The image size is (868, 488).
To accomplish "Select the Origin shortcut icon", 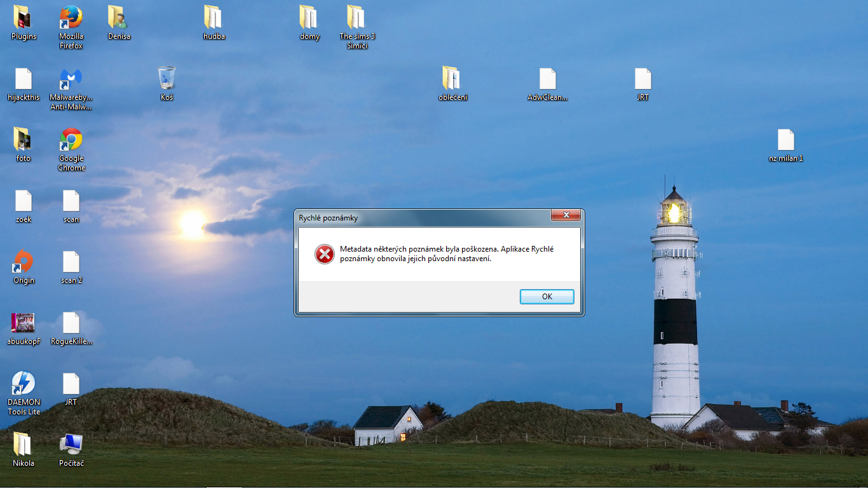I will 24,261.
